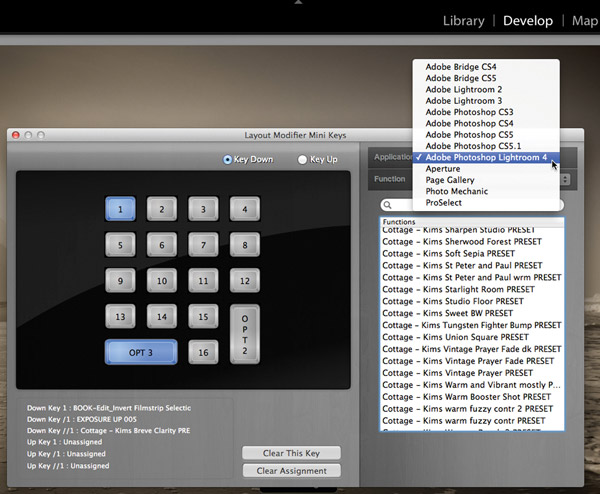The image size is (600, 494).
Task: Choose Page Gallery from application menu
Action: pos(486,180)
